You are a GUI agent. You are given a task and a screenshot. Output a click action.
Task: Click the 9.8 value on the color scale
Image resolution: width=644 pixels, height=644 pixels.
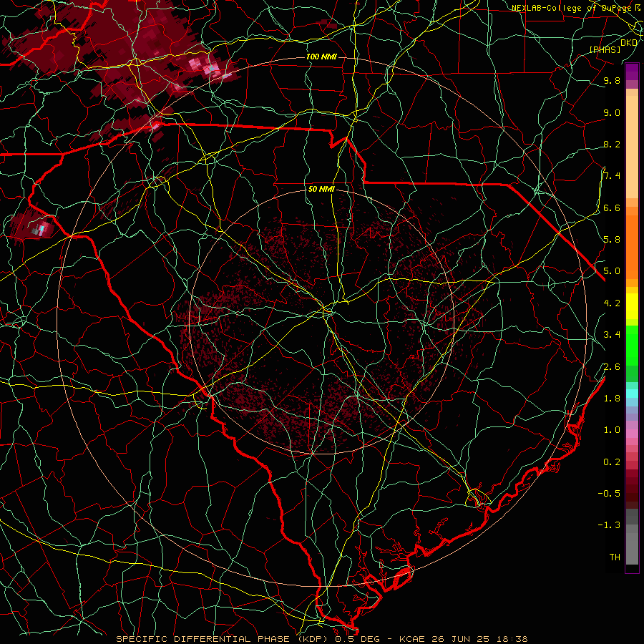[x=612, y=80]
